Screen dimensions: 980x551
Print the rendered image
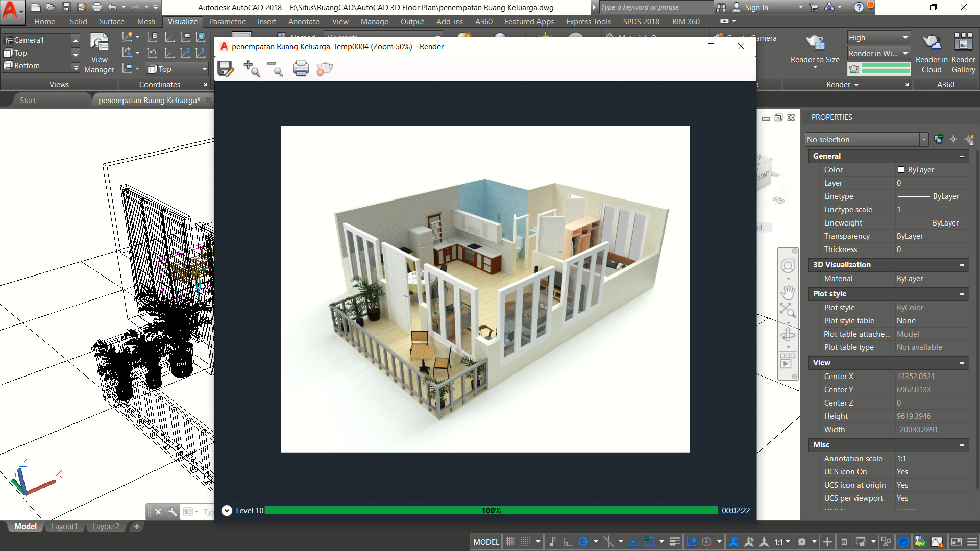(301, 68)
